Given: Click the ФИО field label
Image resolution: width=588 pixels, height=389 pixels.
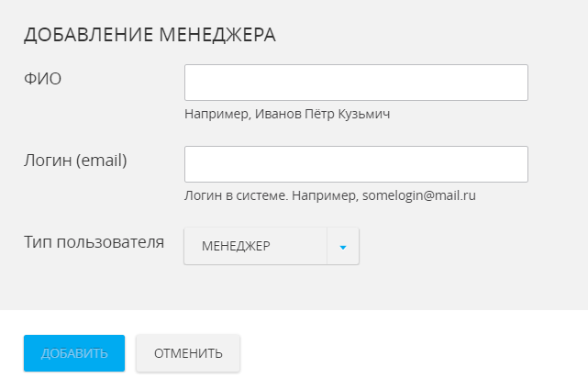Looking at the screenshot, I should (x=42, y=79).
